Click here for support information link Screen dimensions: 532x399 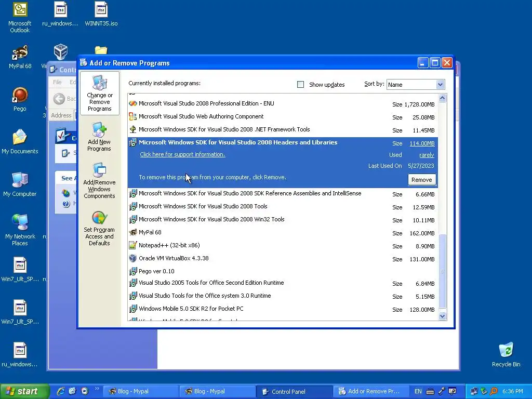click(x=182, y=154)
